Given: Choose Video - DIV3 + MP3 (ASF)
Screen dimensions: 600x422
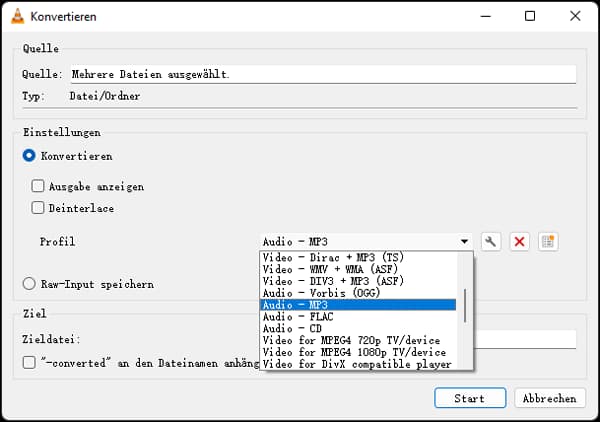Looking at the screenshot, I should click(358, 281).
